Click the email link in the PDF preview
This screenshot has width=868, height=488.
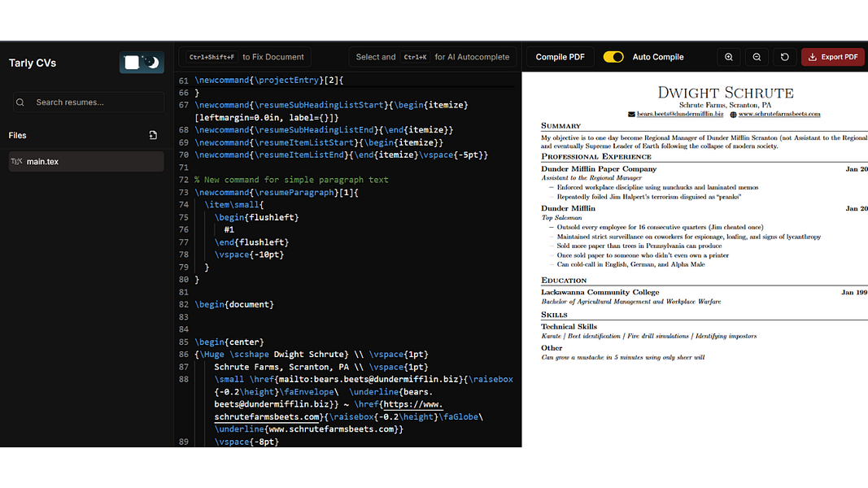click(x=680, y=114)
